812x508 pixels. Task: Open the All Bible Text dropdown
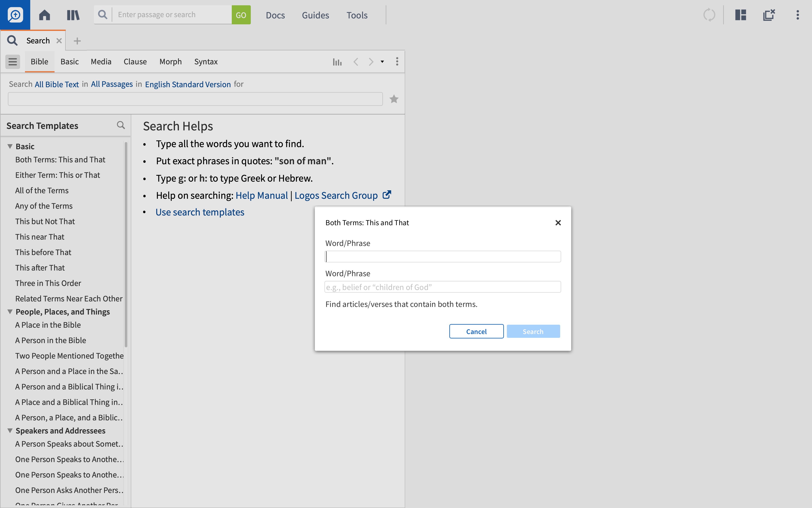click(57, 84)
